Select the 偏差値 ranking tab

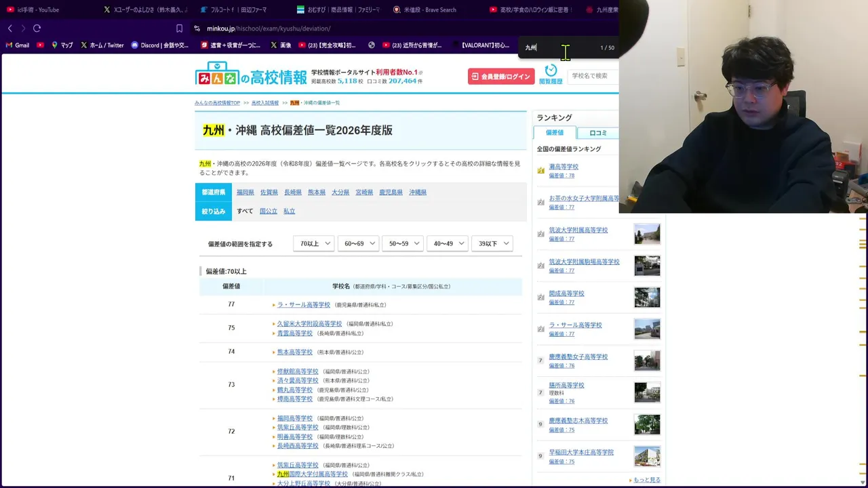point(555,133)
